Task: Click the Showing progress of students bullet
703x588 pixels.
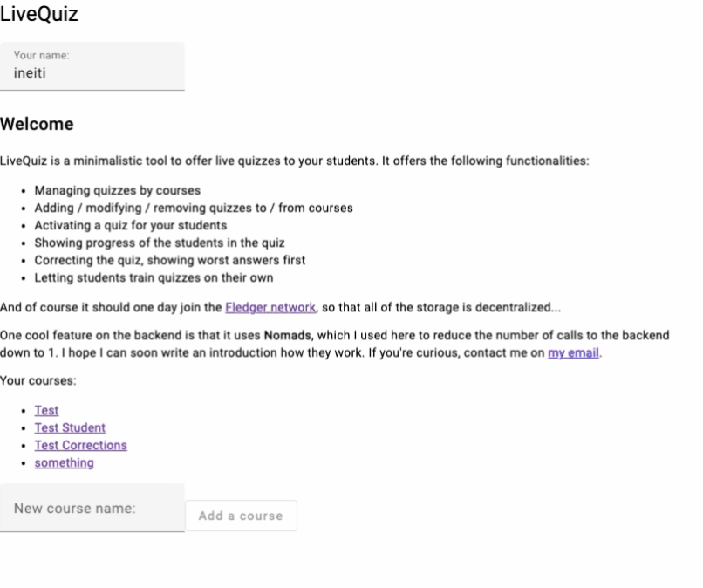Action: (x=159, y=243)
